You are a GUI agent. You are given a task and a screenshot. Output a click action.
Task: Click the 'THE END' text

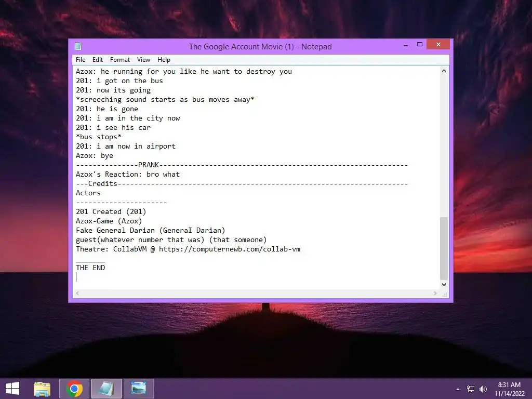(x=90, y=268)
